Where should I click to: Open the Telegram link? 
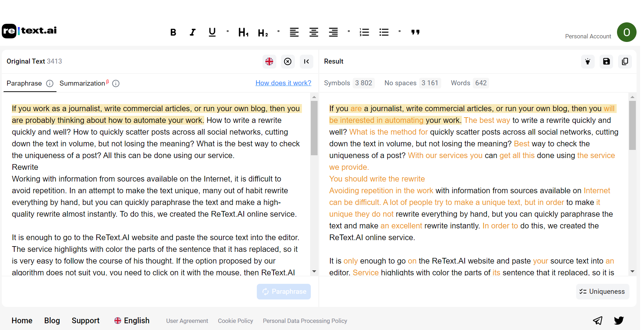point(597,321)
